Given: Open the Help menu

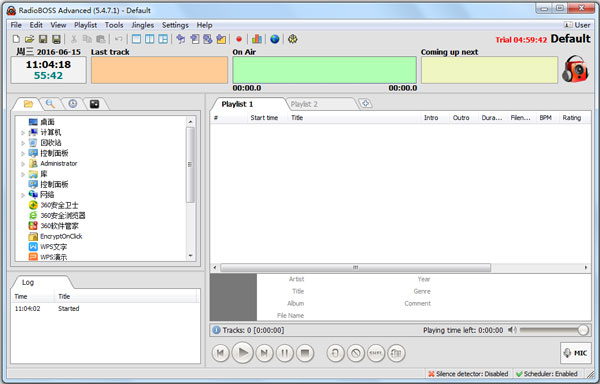Looking at the screenshot, I should (x=204, y=25).
